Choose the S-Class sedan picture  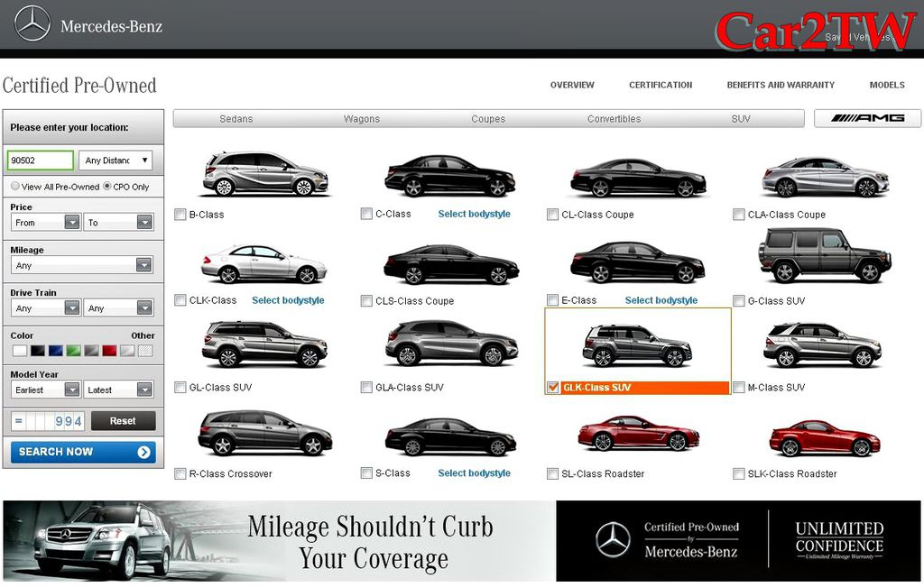(x=450, y=436)
